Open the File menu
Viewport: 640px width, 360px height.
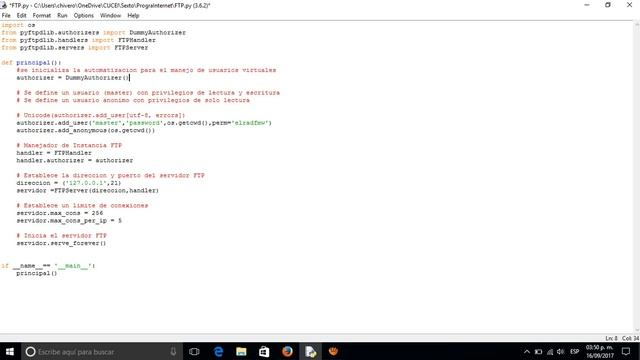pyautogui.click(x=6, y=16)
